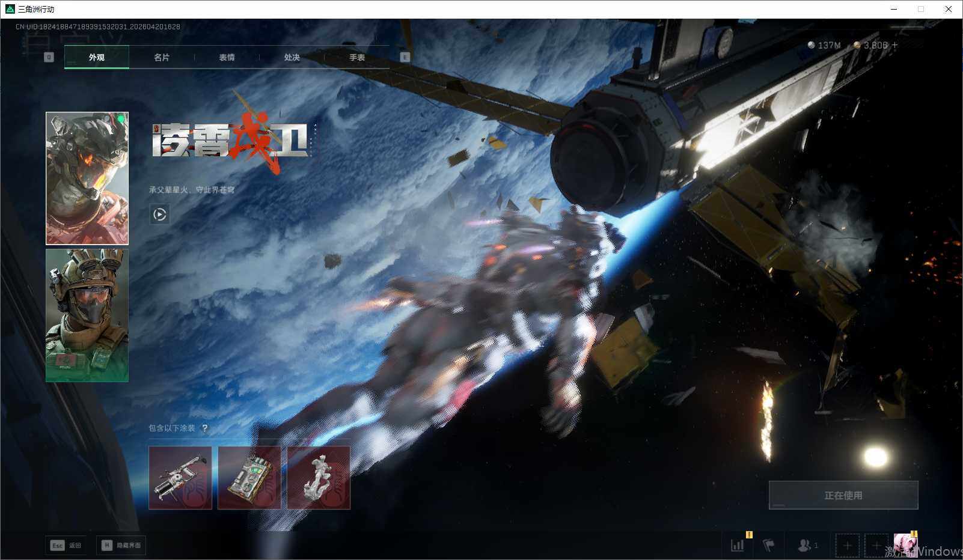Click the 承父辈星火、守此界苍穹 description text
This screenshot has height=560, width=963.
[192, 190]
